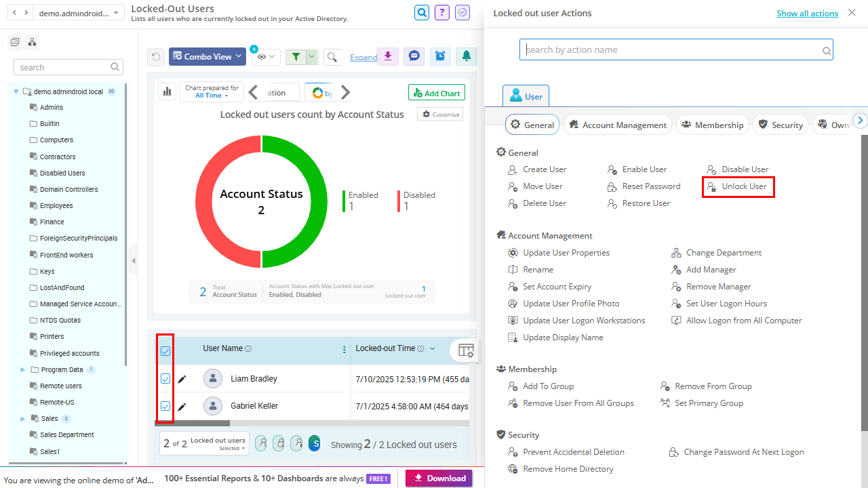Viewport: 868px width, 488px height.
Task: Click the Show all actions link
Action: [x=807, y=13]
